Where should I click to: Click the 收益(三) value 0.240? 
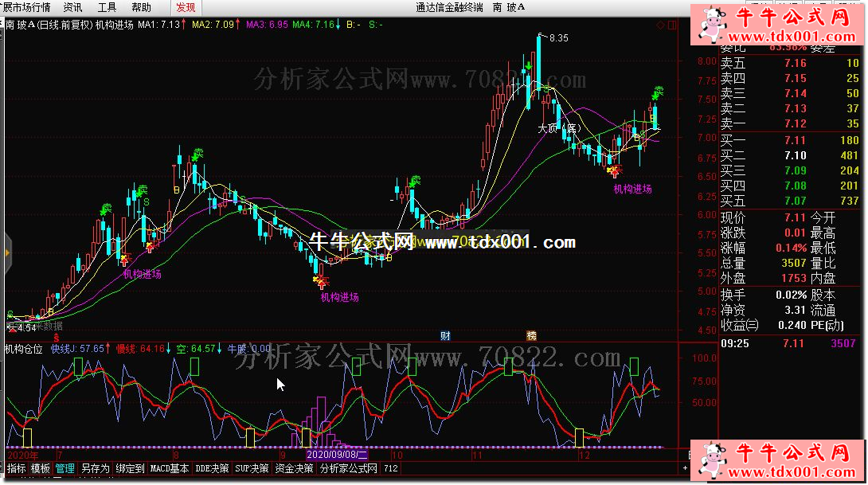792,325
